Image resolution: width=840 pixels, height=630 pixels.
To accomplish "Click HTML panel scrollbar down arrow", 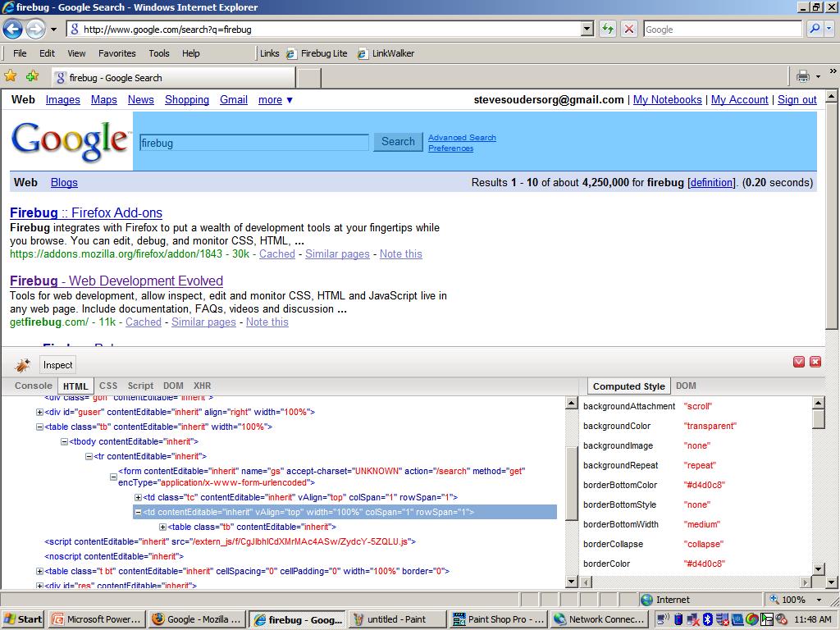I will point(572,582).
